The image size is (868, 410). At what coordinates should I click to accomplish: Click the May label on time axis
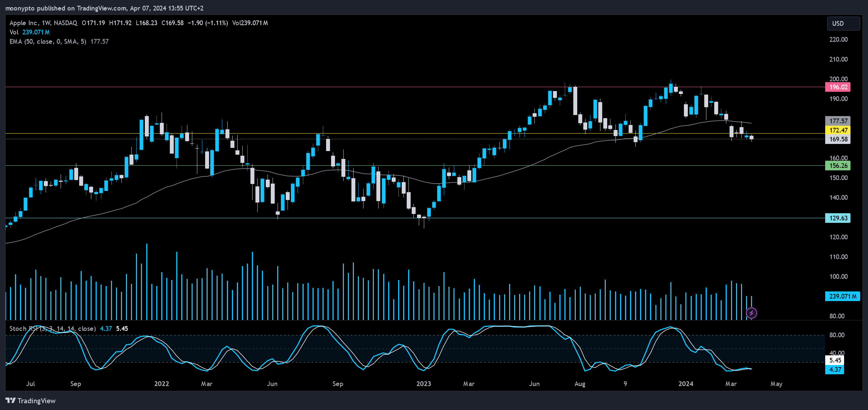[x=776, y=384]
